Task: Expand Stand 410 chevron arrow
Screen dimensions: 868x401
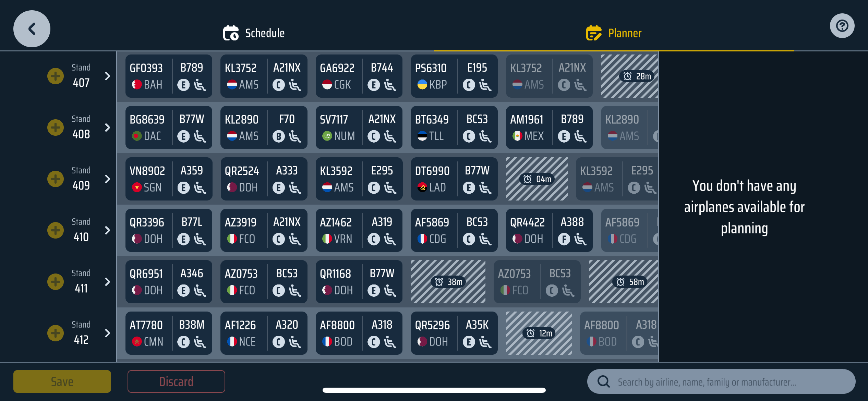Action: [x=107, y=230]
